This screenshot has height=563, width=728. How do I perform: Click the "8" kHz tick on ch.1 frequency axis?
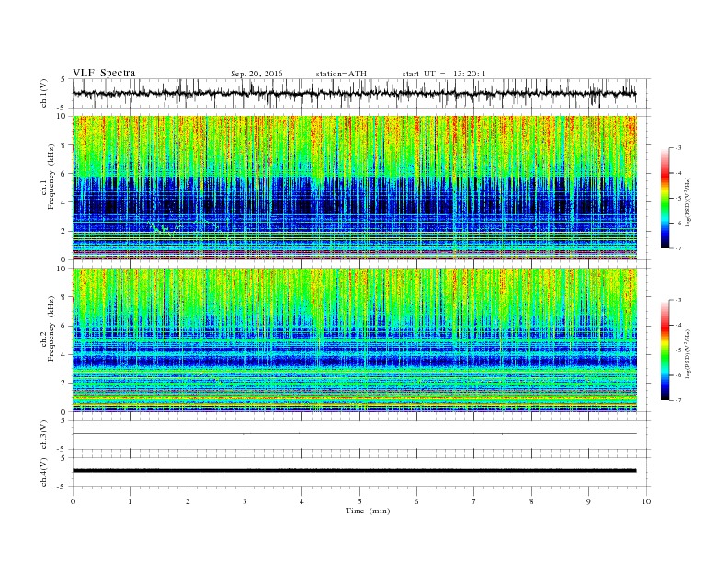click(x=63, y=145)
